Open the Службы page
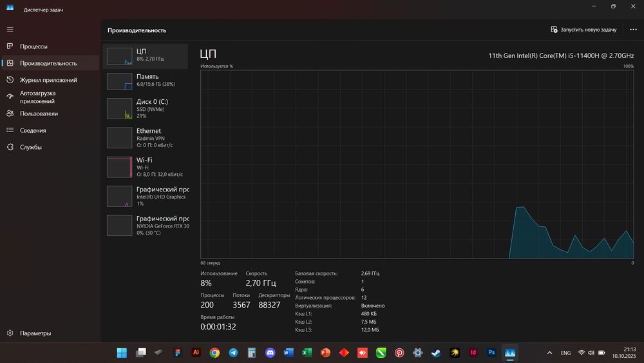 (x=50, y=147)
